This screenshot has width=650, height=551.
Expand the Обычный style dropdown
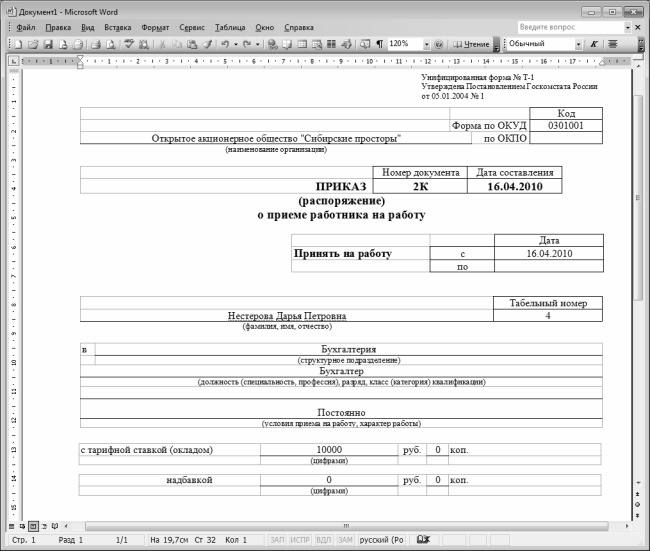[578, 45]
